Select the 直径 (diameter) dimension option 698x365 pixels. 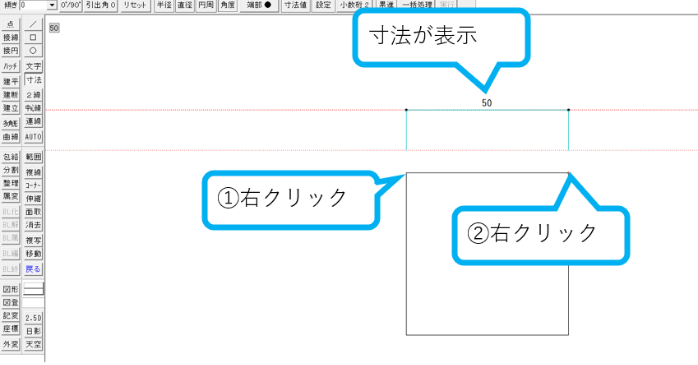click(x=185, y=5)
